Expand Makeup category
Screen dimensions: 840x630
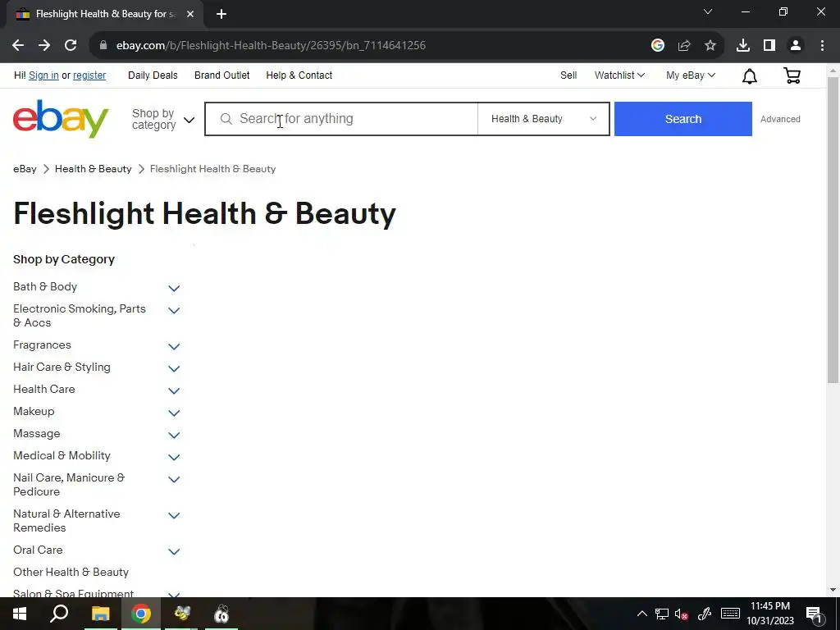(x=174, y=413)
